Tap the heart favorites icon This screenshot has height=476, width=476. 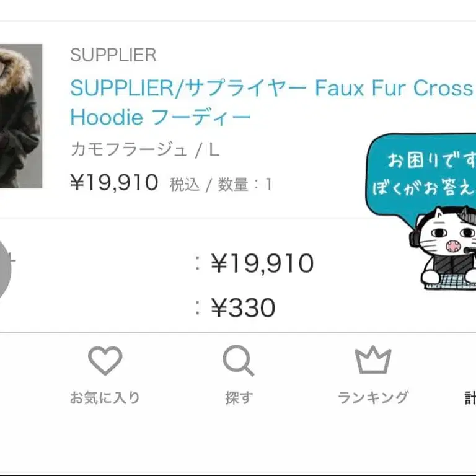[x=105, y=360]
